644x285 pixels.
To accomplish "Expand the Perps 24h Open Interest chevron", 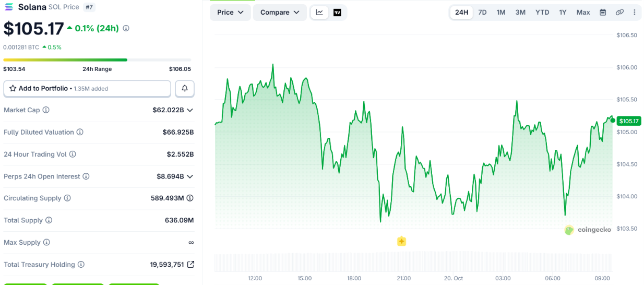I will pyautogui.click(x=190, y=176).
